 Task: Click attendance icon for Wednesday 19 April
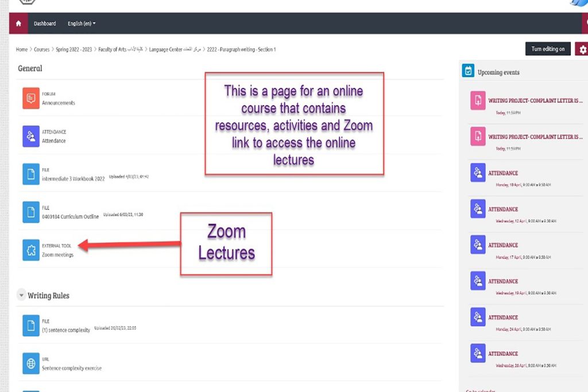coord(478,281)
